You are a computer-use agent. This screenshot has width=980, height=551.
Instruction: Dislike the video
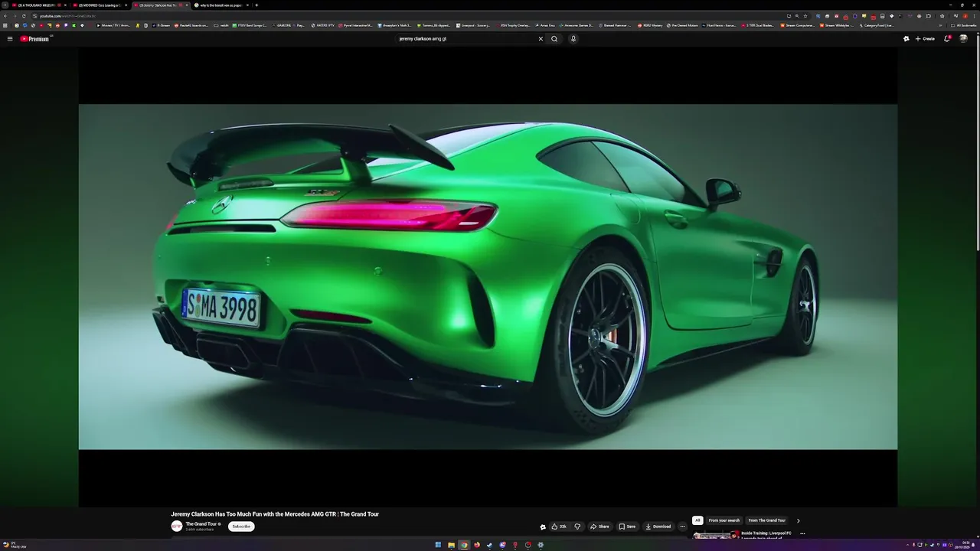click(x=577, y=527)
